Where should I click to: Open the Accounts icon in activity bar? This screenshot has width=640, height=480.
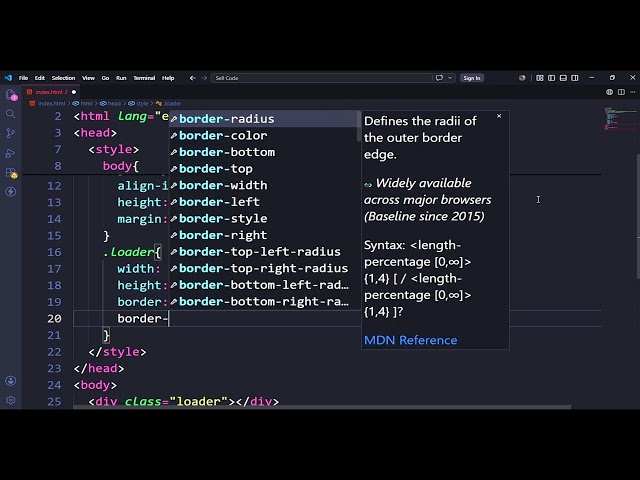pos(11,381)
